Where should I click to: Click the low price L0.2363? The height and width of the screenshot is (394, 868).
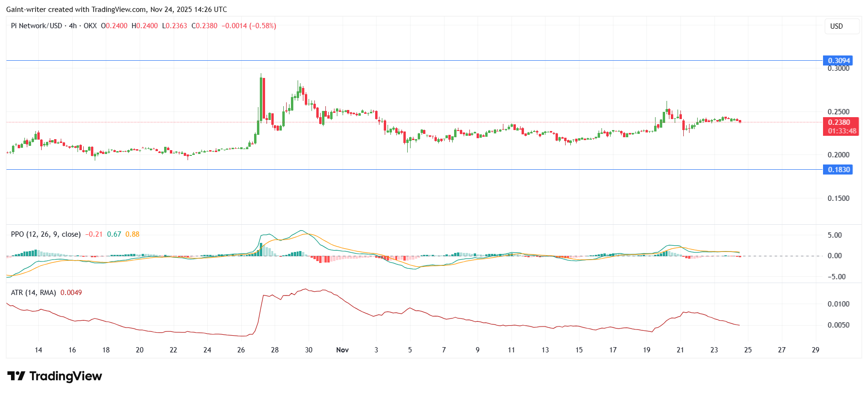[175, 26]
